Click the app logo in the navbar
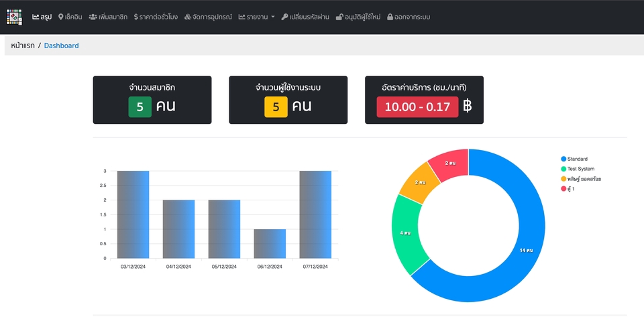Image resolution: width=644 pixels, height=335 pixels. (x=15, y=16)
